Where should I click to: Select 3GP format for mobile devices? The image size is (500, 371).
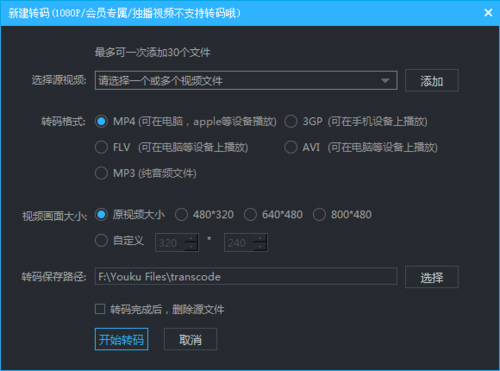(291, 121)
